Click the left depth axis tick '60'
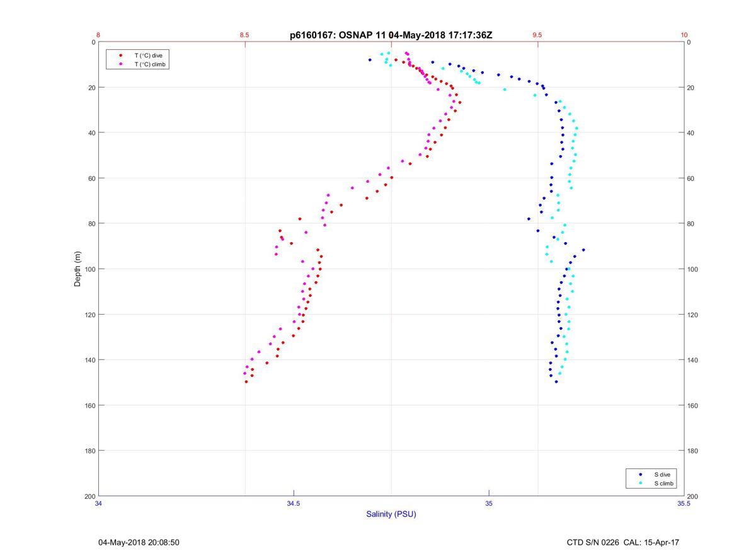 pos(92,178)
